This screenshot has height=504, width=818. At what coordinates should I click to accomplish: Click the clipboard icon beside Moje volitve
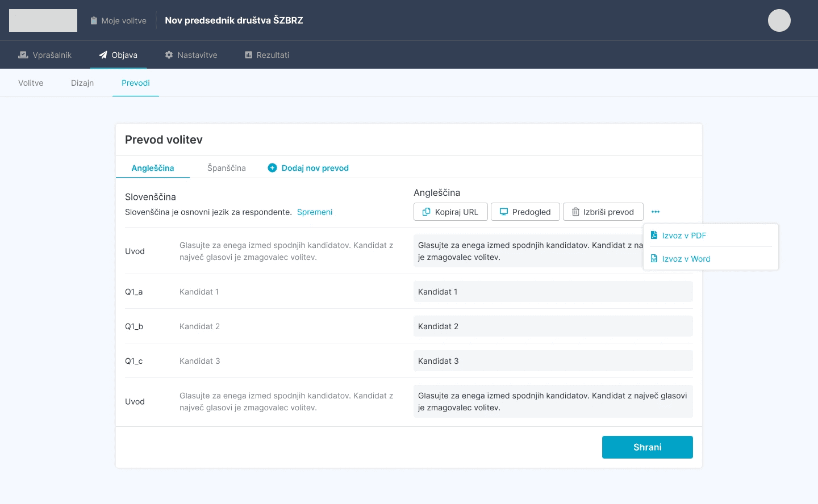pos(94,20)
